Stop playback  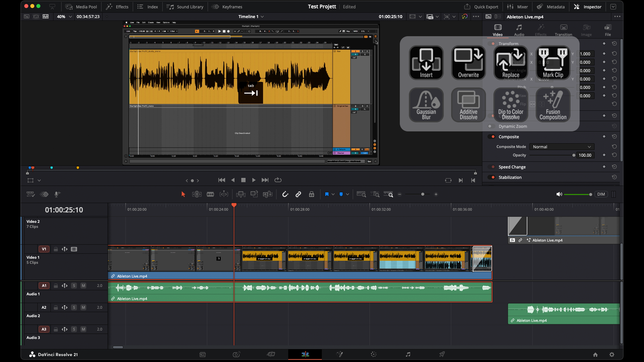tap(244, 180)
